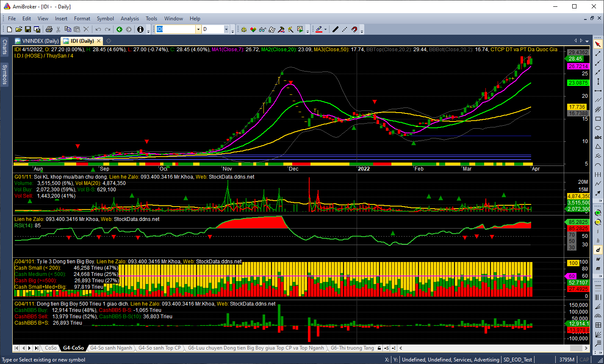Jump to last sheet with navigation arrow
This screenshot has height=364, width=604.
point(36,348)
